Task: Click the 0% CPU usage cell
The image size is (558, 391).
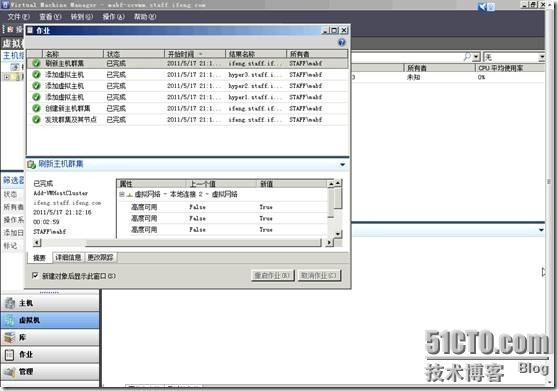Action: click(x=481, y=77)
